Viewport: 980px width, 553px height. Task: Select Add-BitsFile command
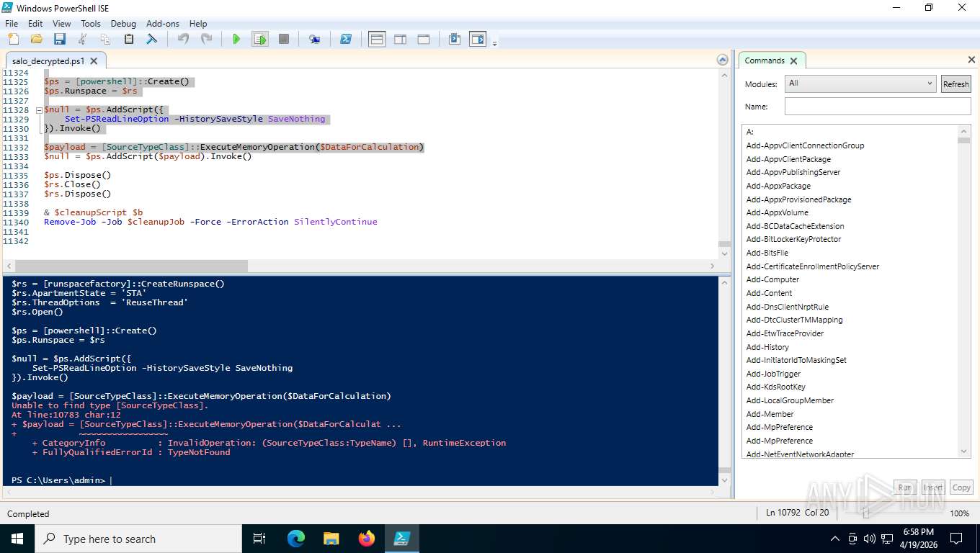(x=767, y=253)
